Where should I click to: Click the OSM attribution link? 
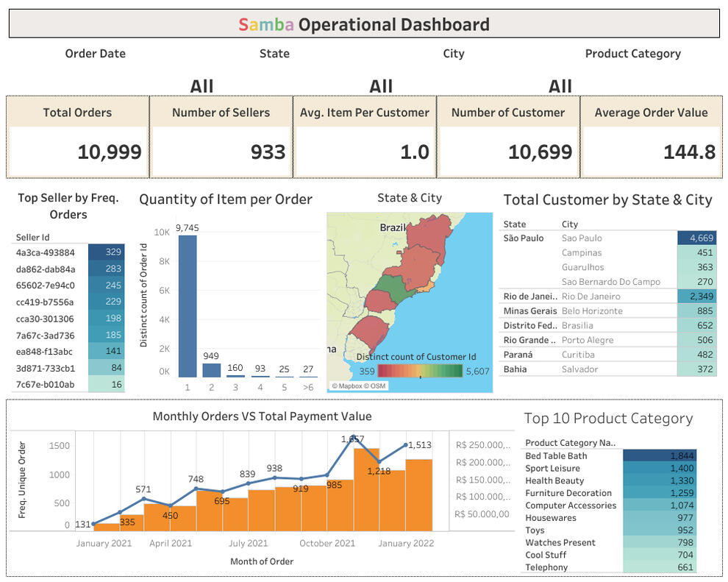pos(377,386)
